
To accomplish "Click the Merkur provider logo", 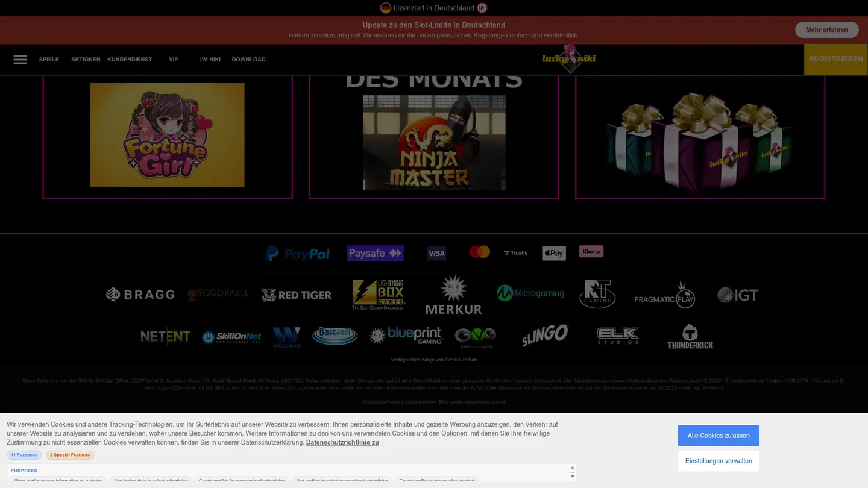I will coord(453,295).
